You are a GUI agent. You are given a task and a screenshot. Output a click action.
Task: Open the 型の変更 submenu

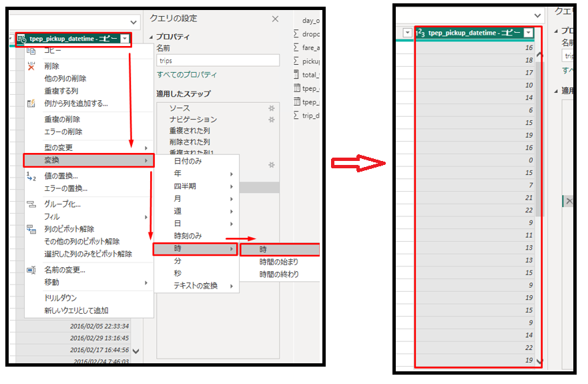(x=89, y=148)
